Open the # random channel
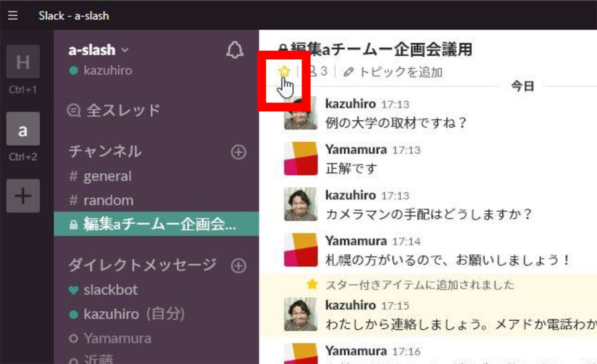The image size is (597, 364). point(101,200)
